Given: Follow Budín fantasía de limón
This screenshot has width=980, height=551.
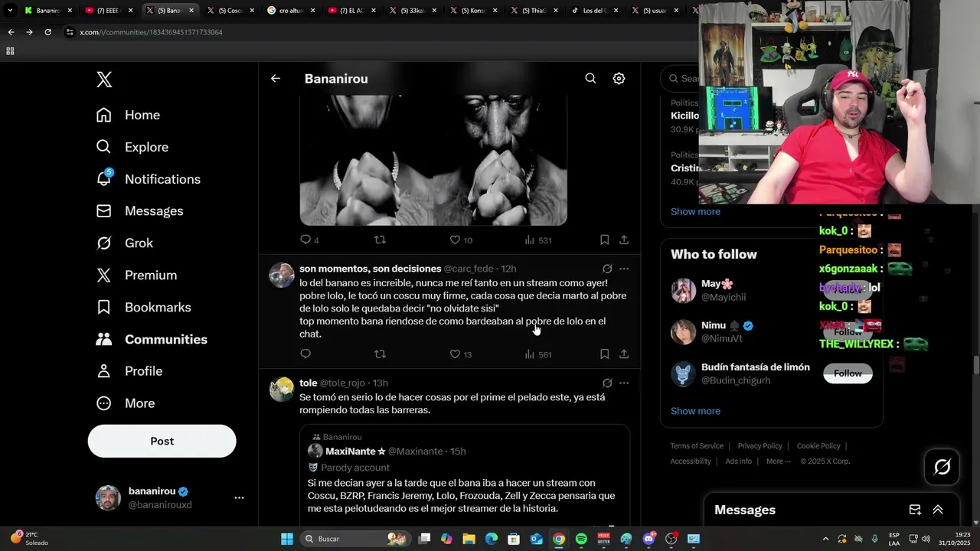Looking at the screenshot, I should (848, 373).
